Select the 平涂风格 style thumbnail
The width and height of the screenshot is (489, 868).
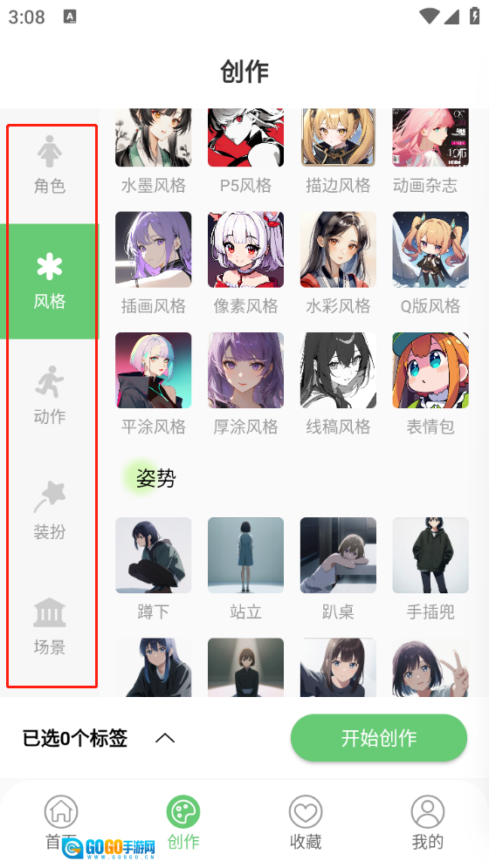[x=153, y=371]
